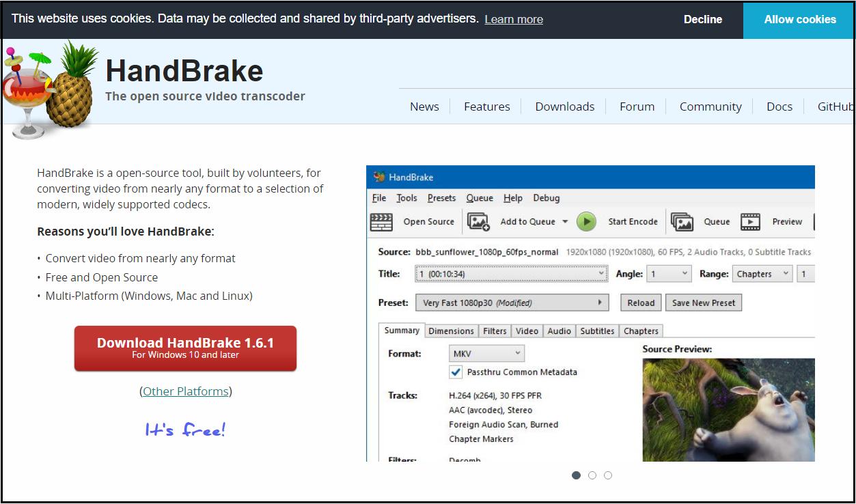
Task: Click the Download HandBrake 1.6.1 button
Action: click(x=185, y=348)
